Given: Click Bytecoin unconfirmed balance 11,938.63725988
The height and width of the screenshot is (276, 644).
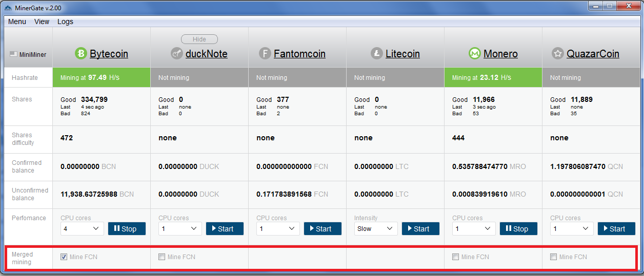Looking at the screenshot, I should [89, 194].
